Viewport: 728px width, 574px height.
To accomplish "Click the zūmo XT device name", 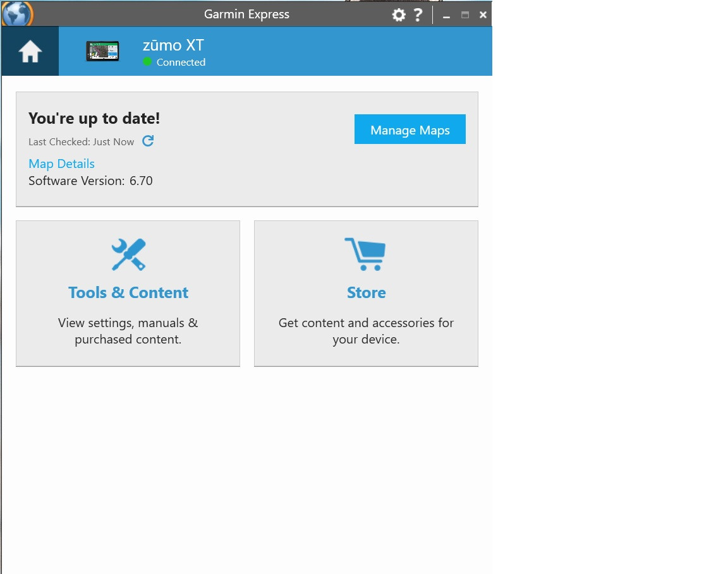I will point(173,45).
